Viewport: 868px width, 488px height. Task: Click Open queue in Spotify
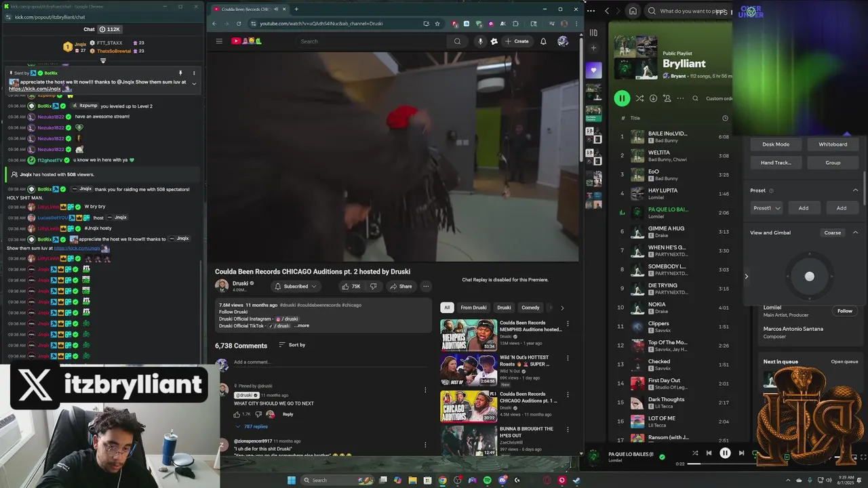tap(844, 362)
